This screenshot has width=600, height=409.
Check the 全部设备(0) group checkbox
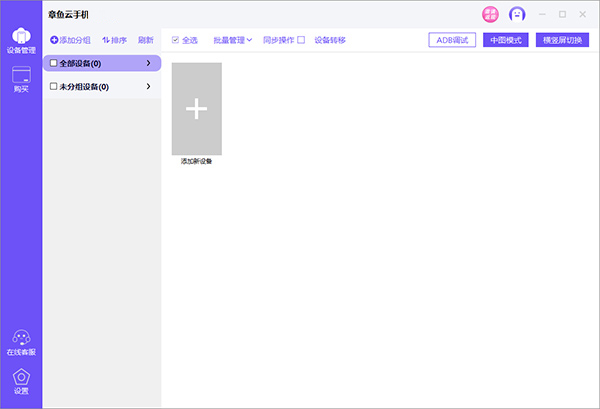click(54, 63)
